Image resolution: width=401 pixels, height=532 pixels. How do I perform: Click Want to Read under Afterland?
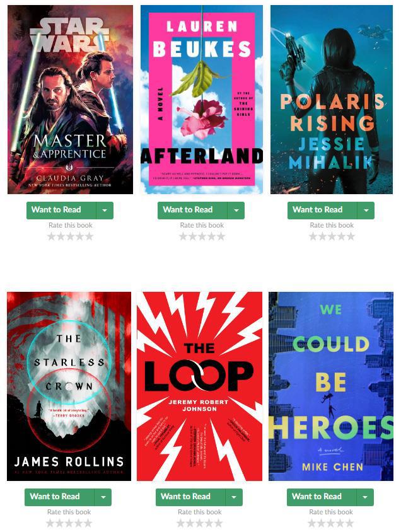click(x=192, y=210)
